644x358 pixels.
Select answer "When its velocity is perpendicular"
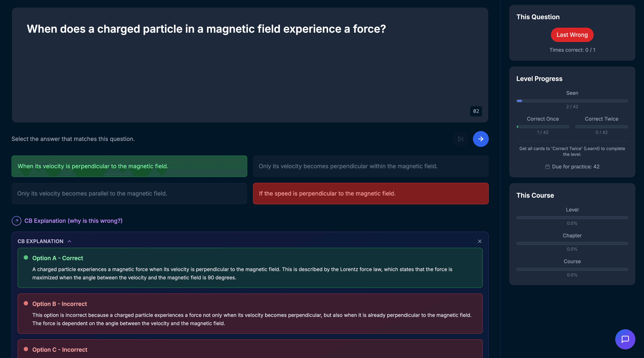click(x=129, y=166)
